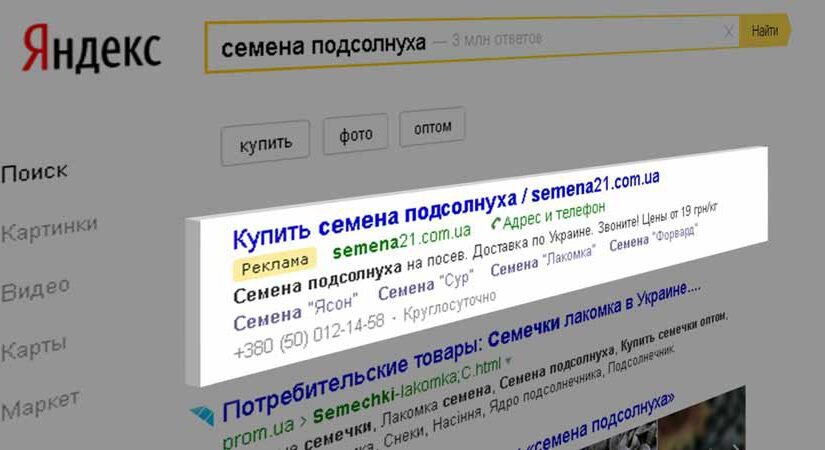Click the Найти search button
This screenshot has width=825, height=450.
click(765, 31)
